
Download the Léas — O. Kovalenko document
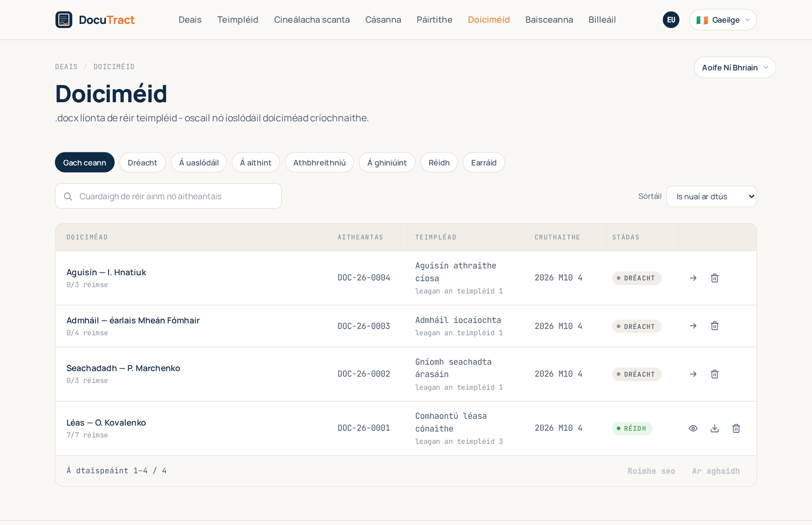(x=714, y=428)
